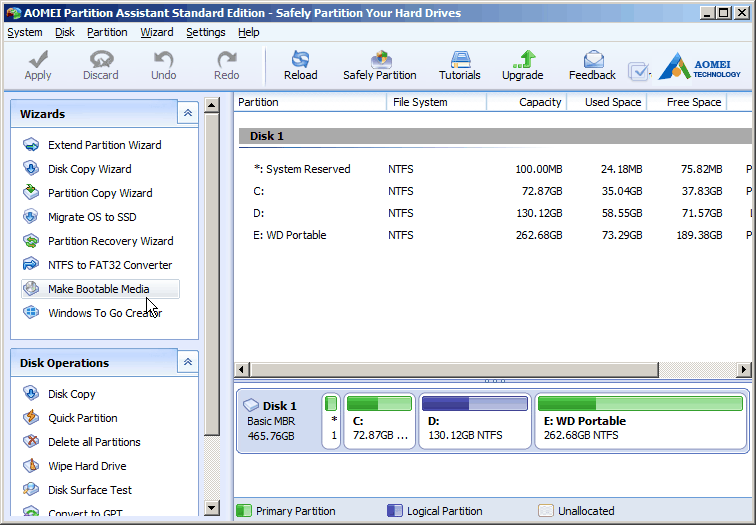Click Make Bootable Media
This screenshot has height=525, width=756.
(100, 289)
